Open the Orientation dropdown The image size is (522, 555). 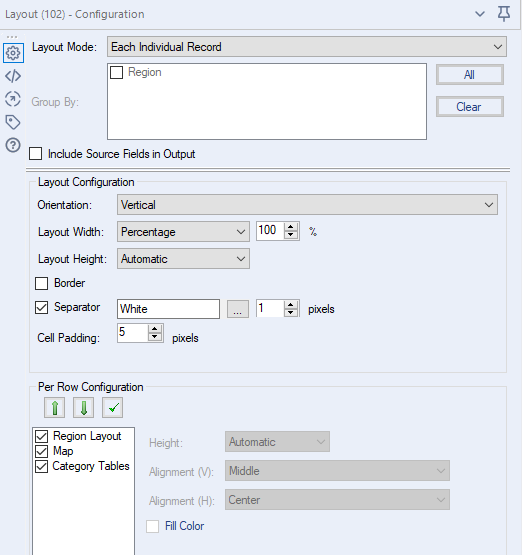(307, 205)
